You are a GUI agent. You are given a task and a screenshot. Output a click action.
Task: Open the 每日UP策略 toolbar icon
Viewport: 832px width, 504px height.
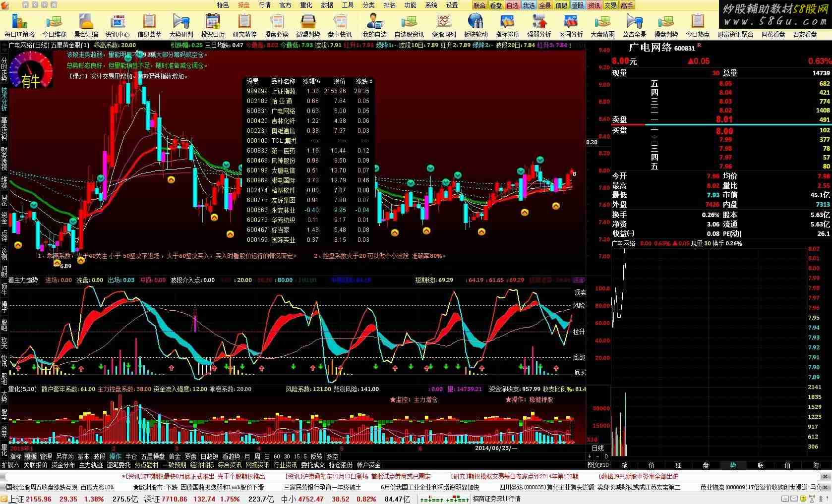click(x=19, y=25)
